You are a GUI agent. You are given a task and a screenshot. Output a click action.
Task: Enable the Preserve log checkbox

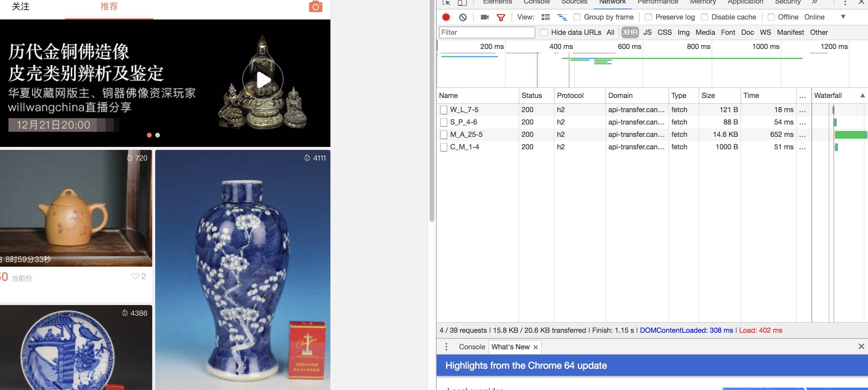coord(648,17)
